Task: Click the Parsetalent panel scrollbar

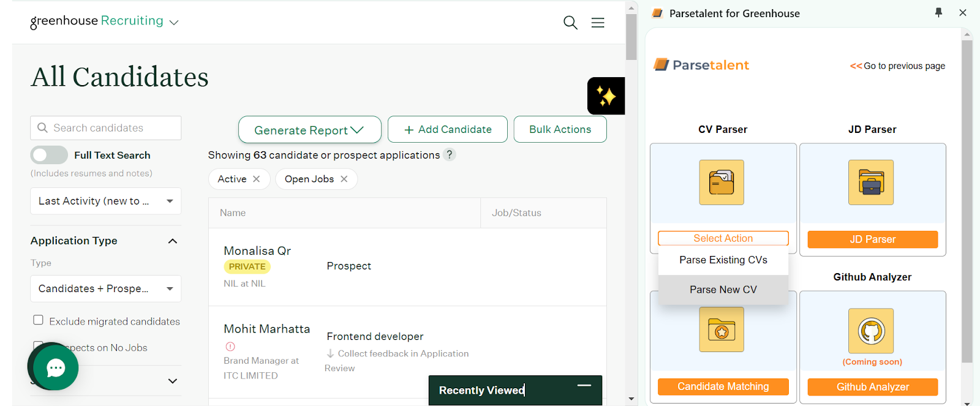Action: tap(967, 202)
